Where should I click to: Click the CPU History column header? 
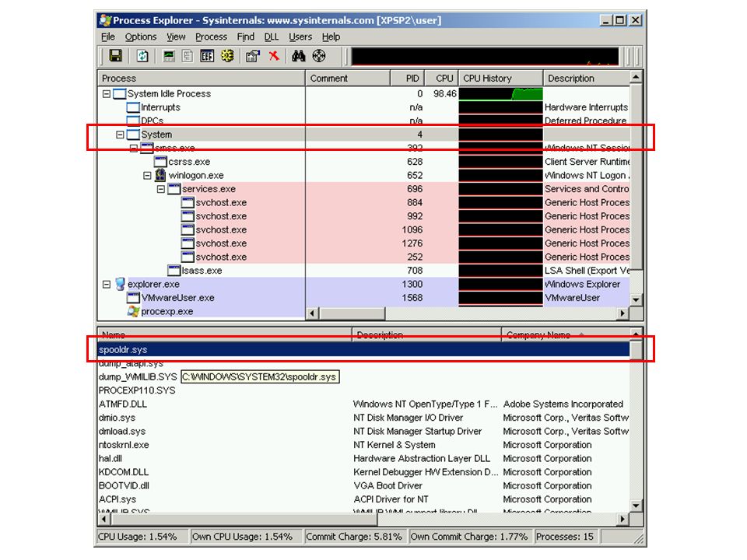(500, 78)
